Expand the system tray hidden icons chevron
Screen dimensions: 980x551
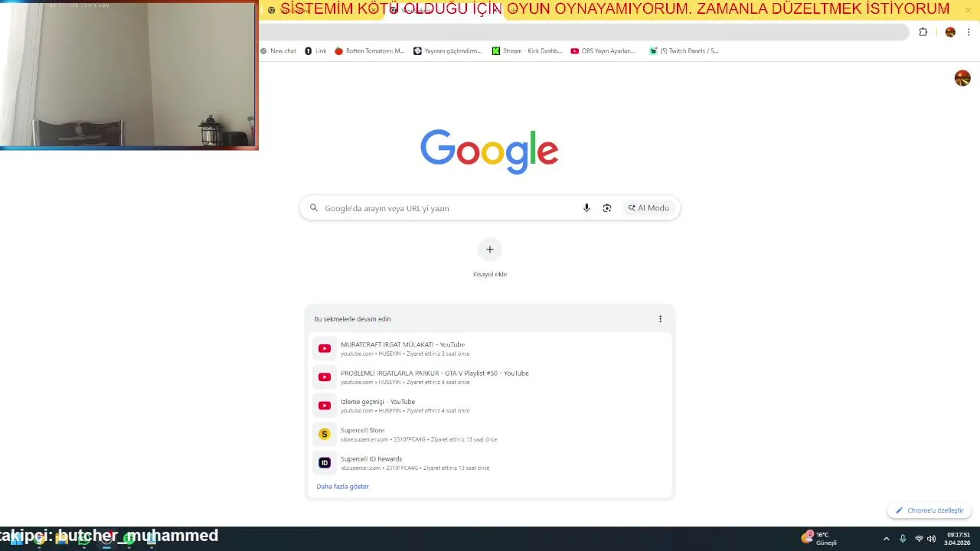pos(887,539)
